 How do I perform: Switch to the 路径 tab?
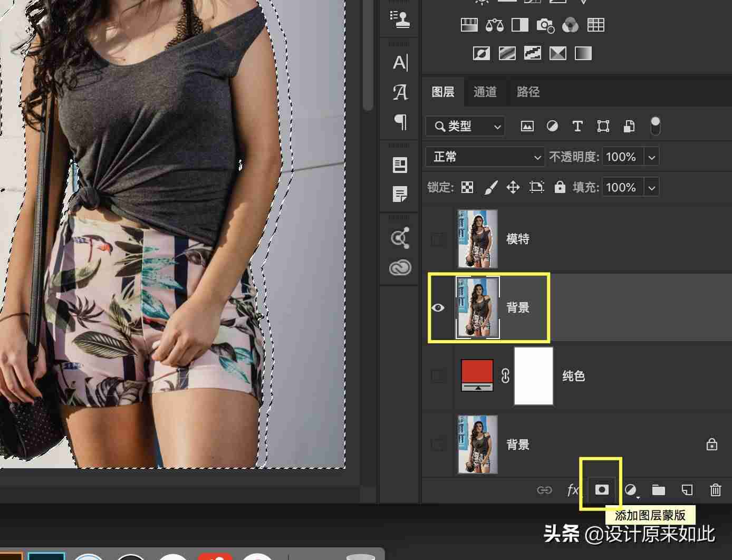[x=528, y=92]
